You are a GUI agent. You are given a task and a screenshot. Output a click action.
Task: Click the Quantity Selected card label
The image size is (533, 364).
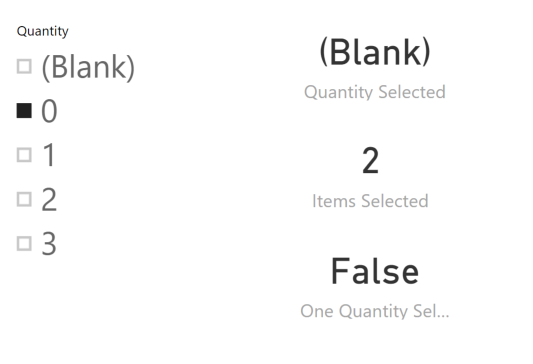pos(375,92)
